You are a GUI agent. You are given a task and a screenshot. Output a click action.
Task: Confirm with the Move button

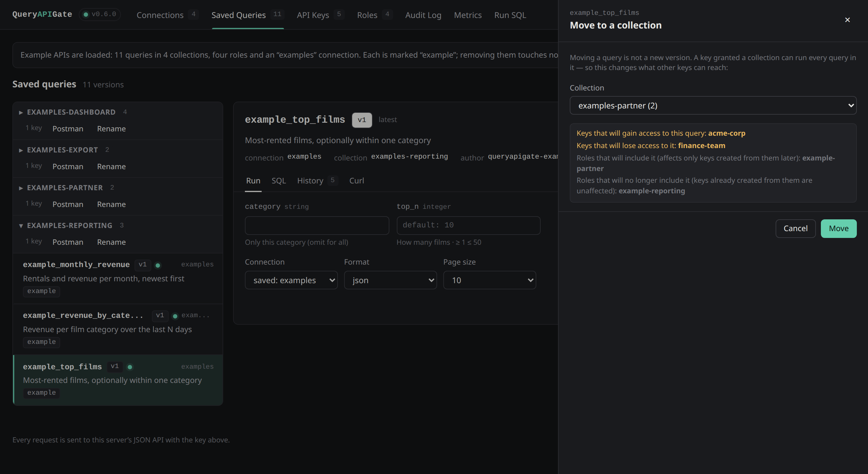[838, 228]
